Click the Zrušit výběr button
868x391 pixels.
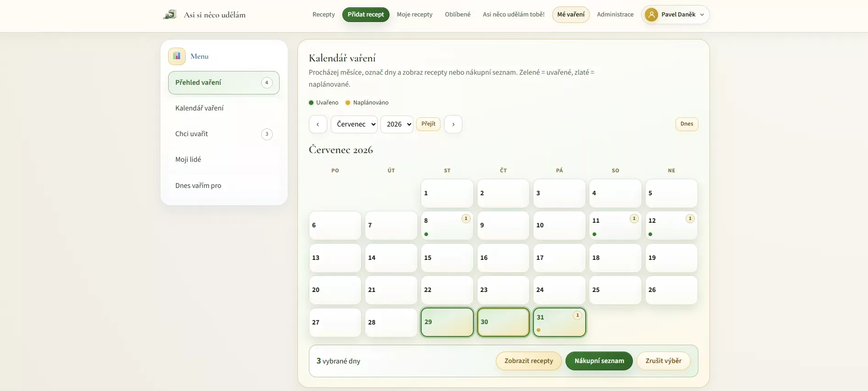(x=664, y=361)
